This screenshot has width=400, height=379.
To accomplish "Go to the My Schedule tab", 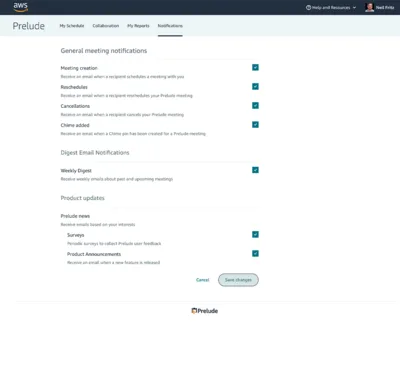I will [72, 26].
